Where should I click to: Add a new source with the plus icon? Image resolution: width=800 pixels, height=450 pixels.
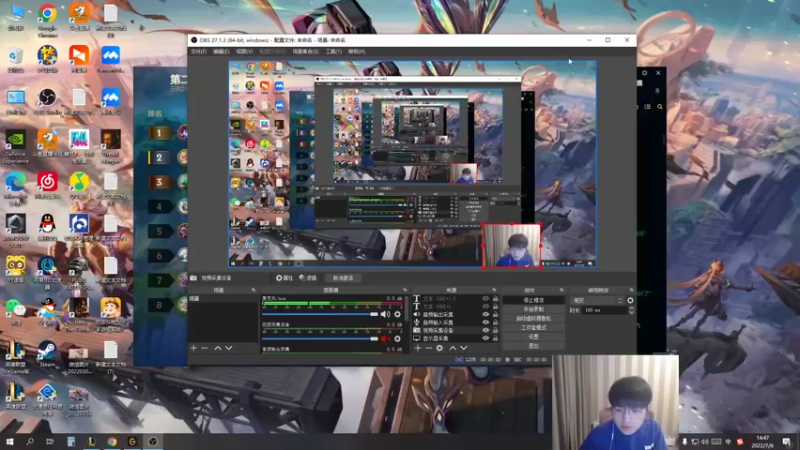[x=418, y=348]
